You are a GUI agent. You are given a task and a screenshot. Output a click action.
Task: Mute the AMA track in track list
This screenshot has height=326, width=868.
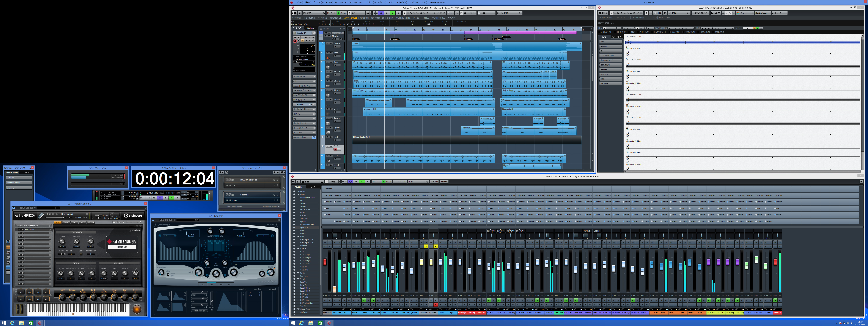click(328, 53)
